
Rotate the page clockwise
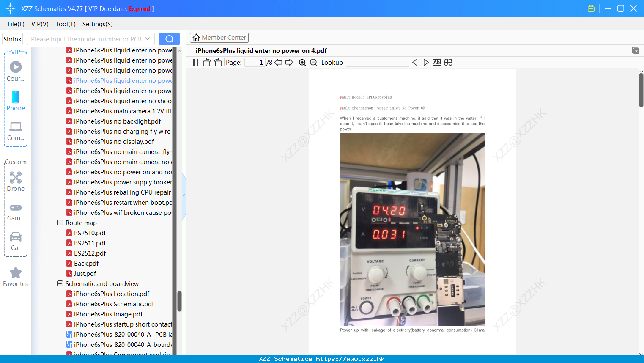(218, 63)
